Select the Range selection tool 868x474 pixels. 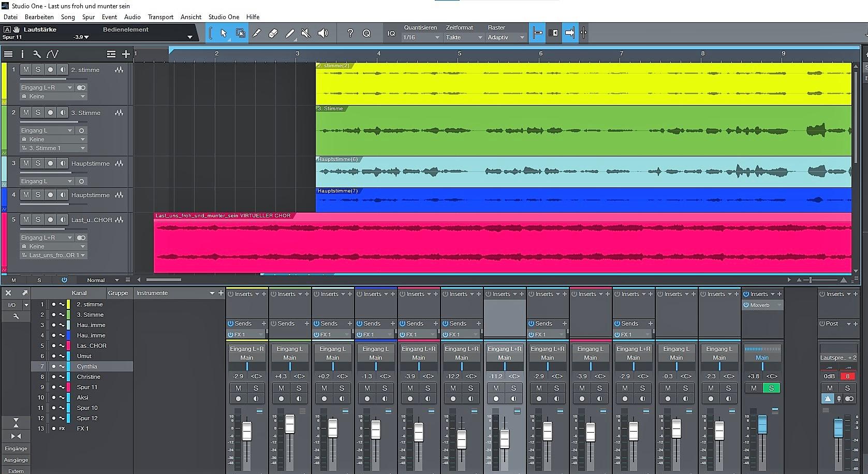pos(240,33)
